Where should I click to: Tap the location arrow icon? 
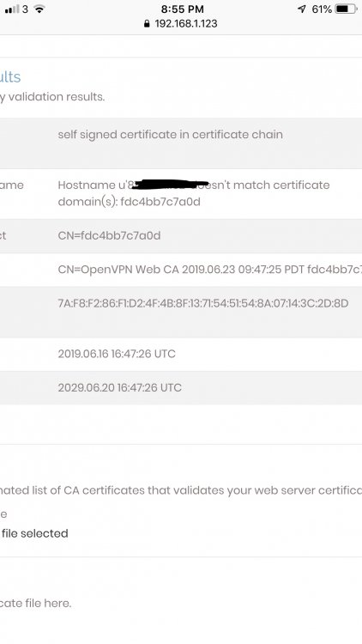coord(302,9)
